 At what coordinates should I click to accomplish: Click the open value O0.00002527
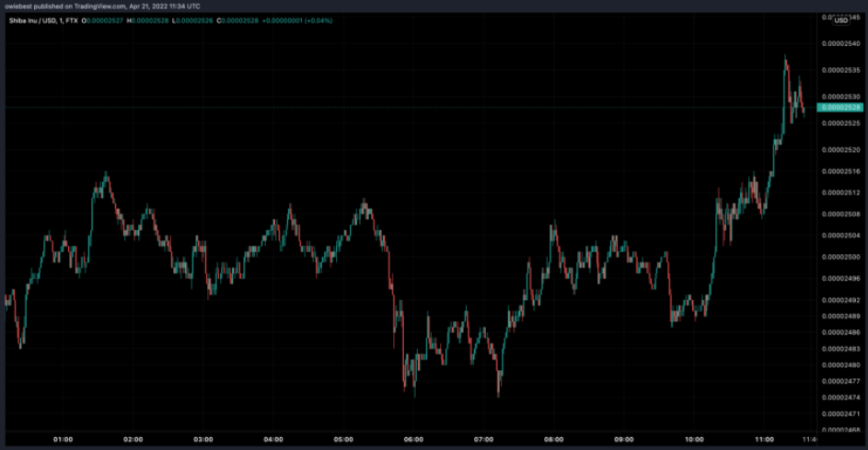[x=102, y=21]
